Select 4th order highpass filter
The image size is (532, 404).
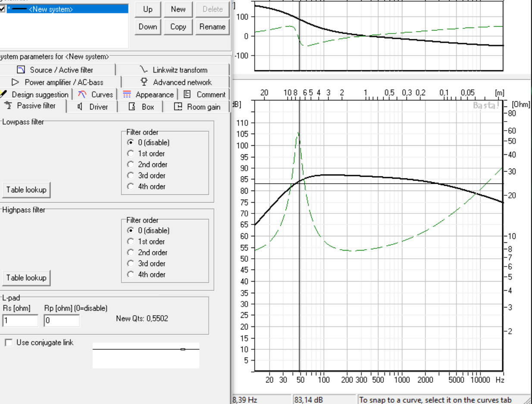click(x=131, y=274)
